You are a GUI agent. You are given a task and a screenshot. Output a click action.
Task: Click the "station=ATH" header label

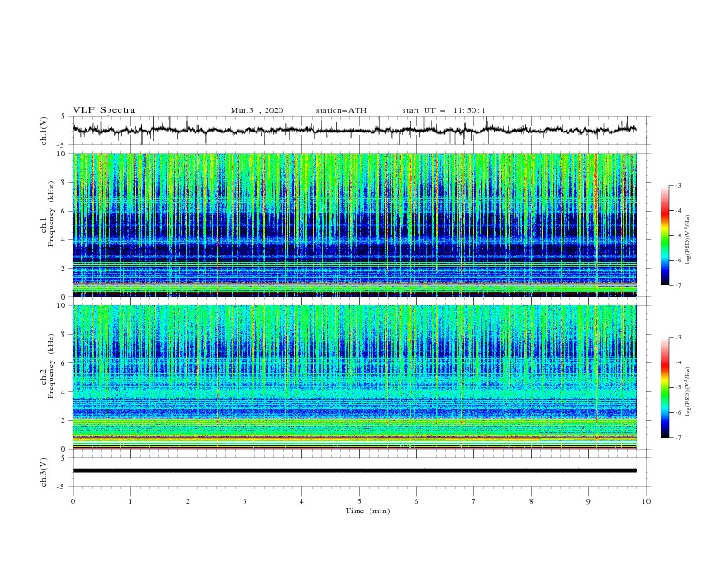tap(341, 110)
